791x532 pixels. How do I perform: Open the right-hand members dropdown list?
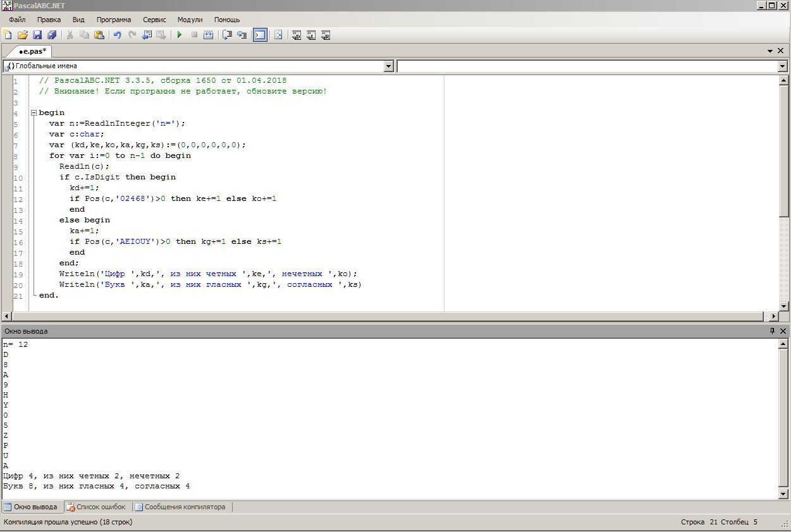point(782,66)
